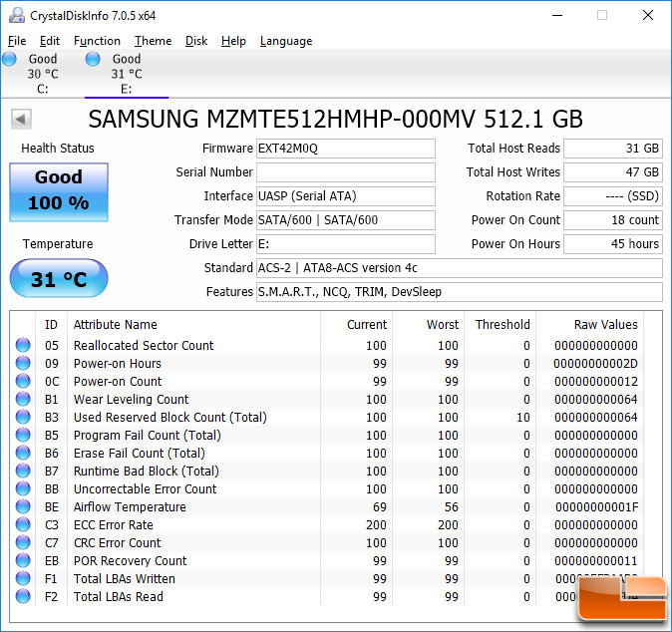Click threshold value 10 of Used Reserved Block
This screenshot has height=632, width=672.
523,417
